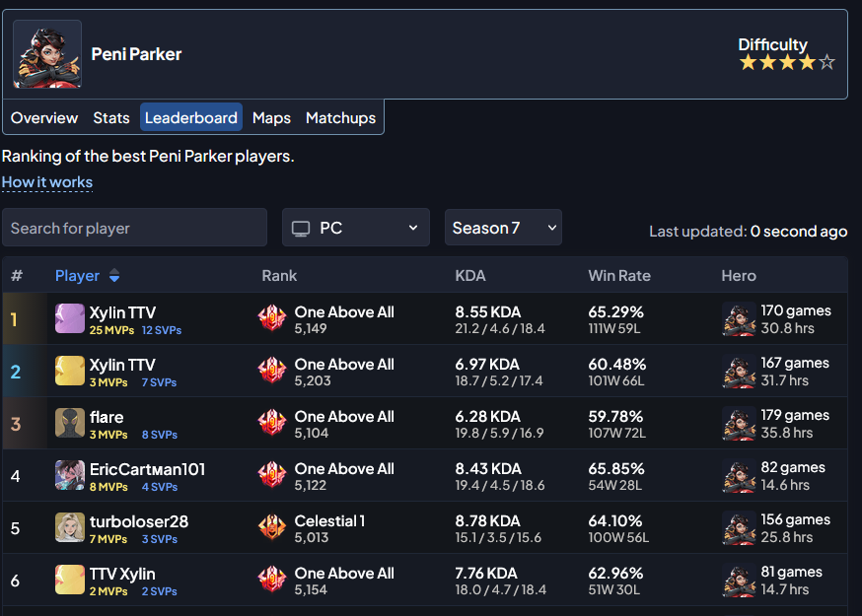Image resolution: width=862 pixels, height=616 pixels.
Task: Click the Celestial 1 rank badge
Action: click(272, 527)
